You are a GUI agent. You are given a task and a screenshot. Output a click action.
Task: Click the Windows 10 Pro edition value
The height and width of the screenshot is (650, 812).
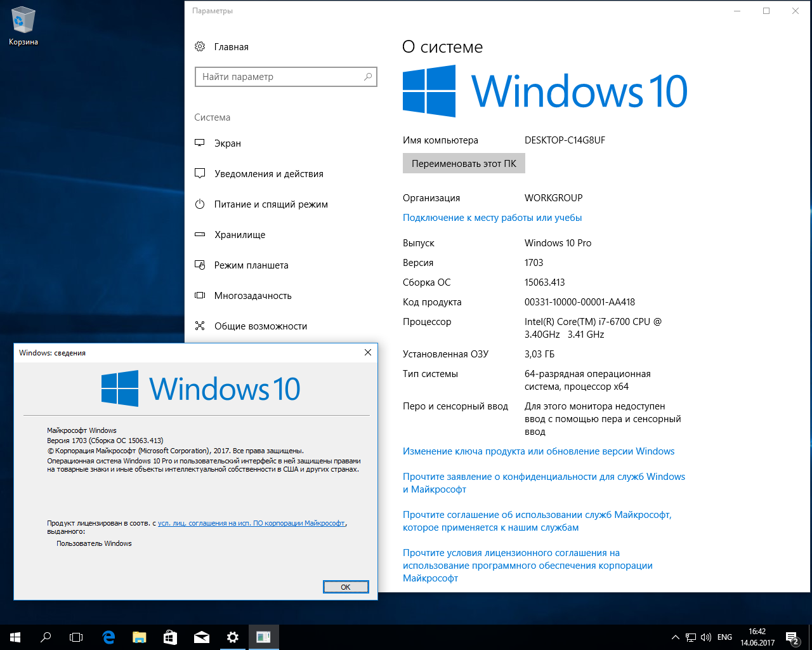pos(558,243)
